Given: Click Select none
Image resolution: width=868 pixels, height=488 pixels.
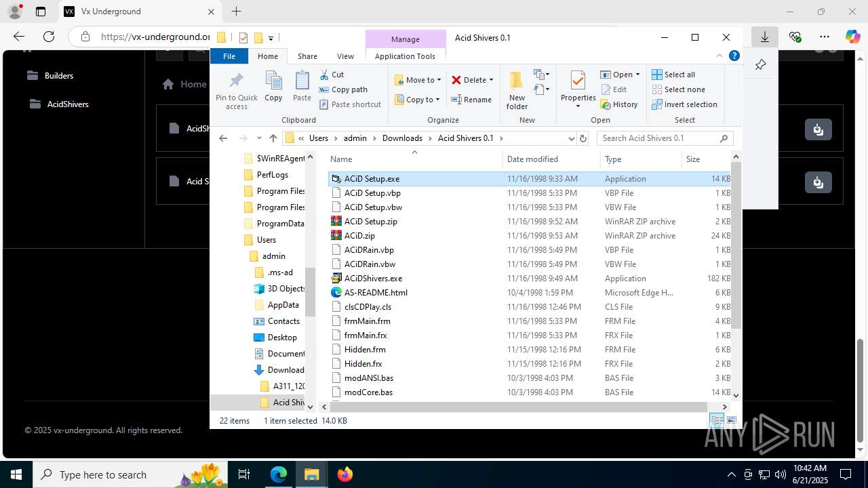Looking at the screenshot, I should (x=678, y=89).
